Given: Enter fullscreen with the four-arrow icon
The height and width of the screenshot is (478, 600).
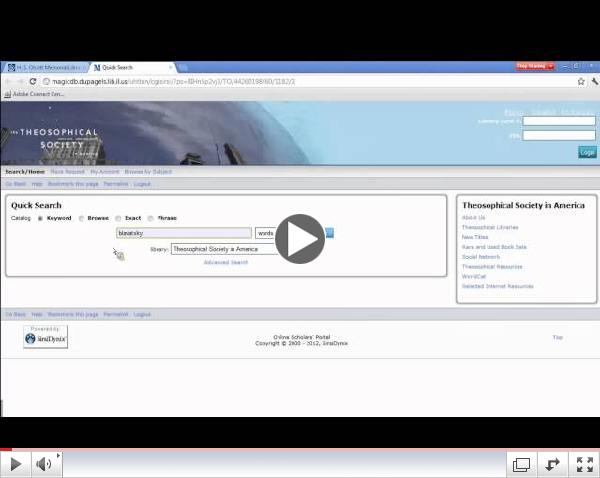Looking at the screenshot, I should coord(585,465).
